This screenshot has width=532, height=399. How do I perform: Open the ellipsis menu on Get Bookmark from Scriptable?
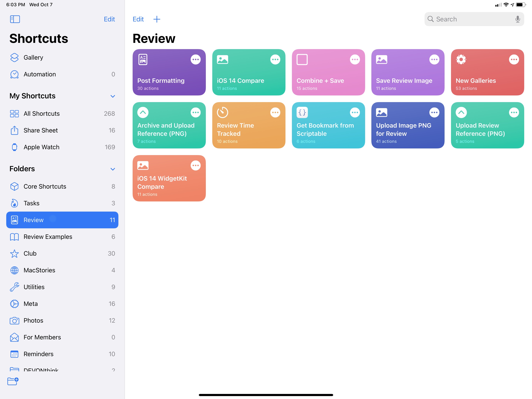click(355, 112)
